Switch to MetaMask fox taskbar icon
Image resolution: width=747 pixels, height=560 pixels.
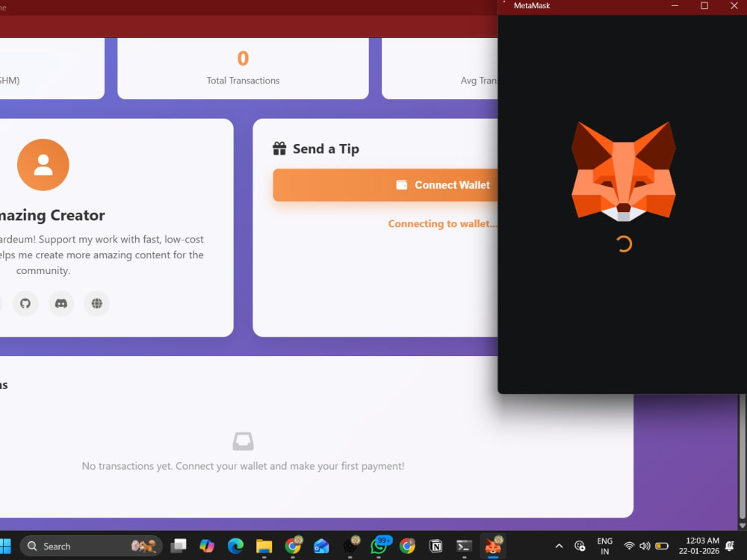click(x=493, y=546)
